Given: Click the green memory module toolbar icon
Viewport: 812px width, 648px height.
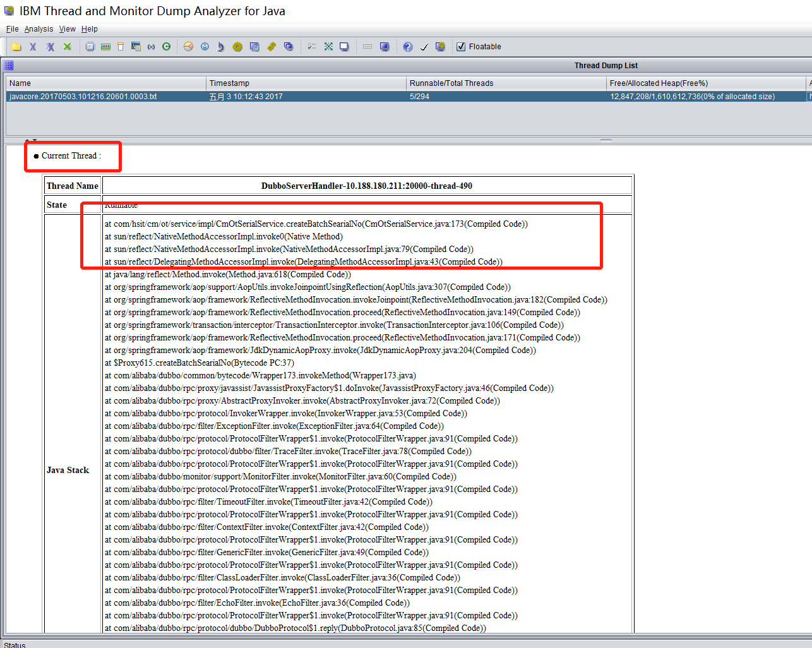Looking at the screenshot, I should click(x=105, y=47).
